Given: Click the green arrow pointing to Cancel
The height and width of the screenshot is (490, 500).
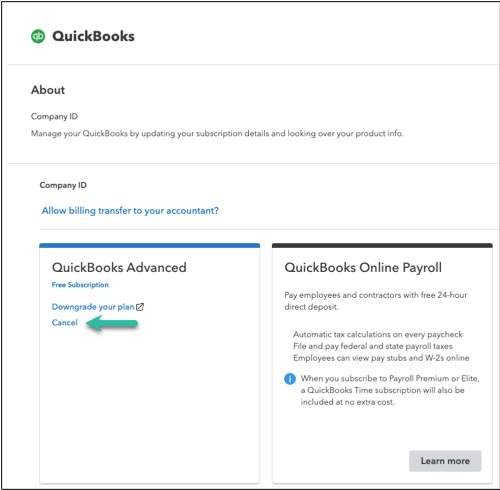Looking at the screenshot, I should [112, 323].
